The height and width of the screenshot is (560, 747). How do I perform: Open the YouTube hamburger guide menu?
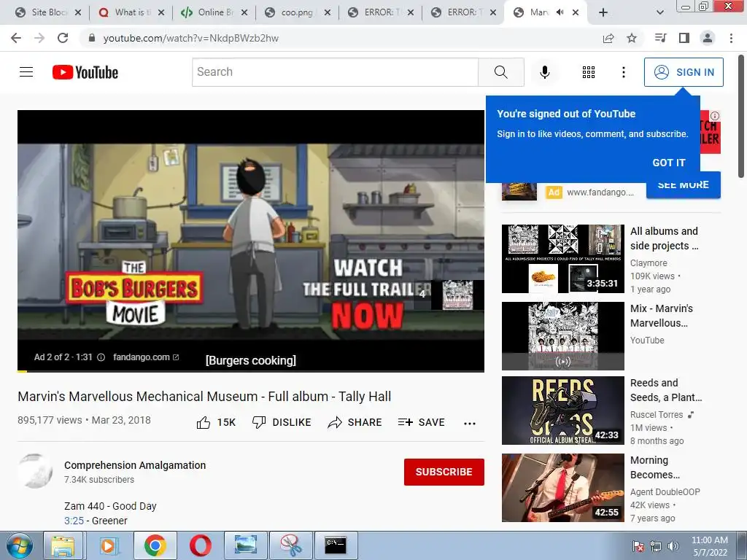point(26,72)
